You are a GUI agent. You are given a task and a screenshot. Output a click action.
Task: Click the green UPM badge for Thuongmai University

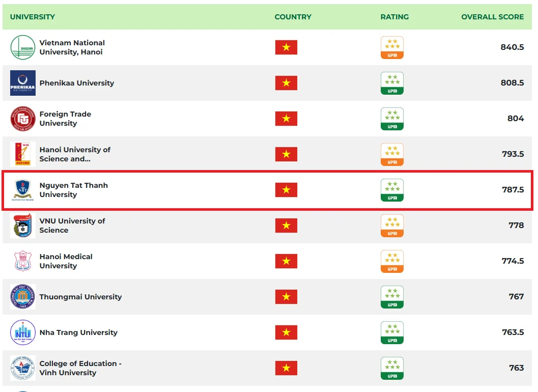pos(392,297)
